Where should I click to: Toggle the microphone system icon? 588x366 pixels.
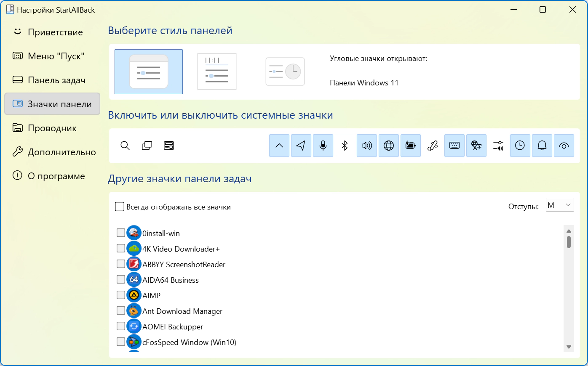tap(323, 146)
